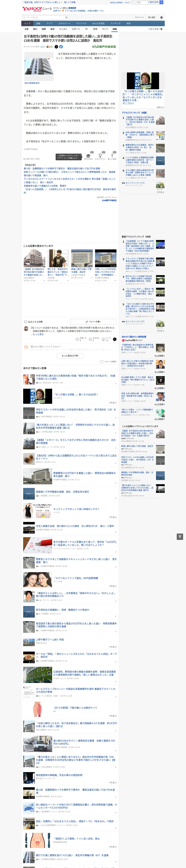Select the 速報 tab
The width and height of the screenshot is (186, 868).
click(x=38, y=24)
